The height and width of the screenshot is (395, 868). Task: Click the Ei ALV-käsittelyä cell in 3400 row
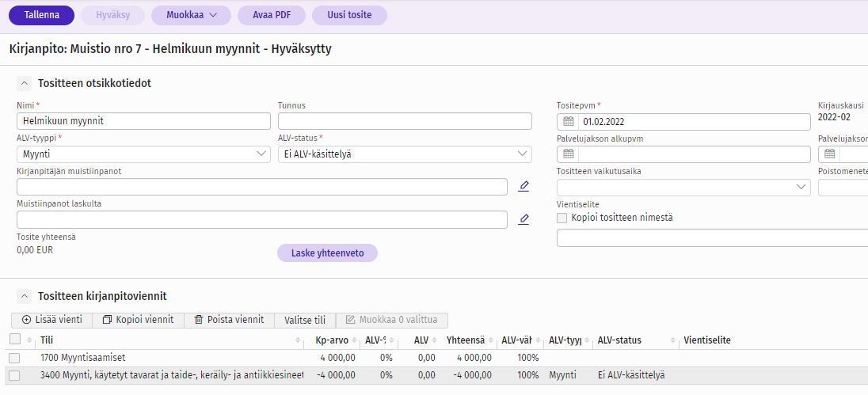631,376
